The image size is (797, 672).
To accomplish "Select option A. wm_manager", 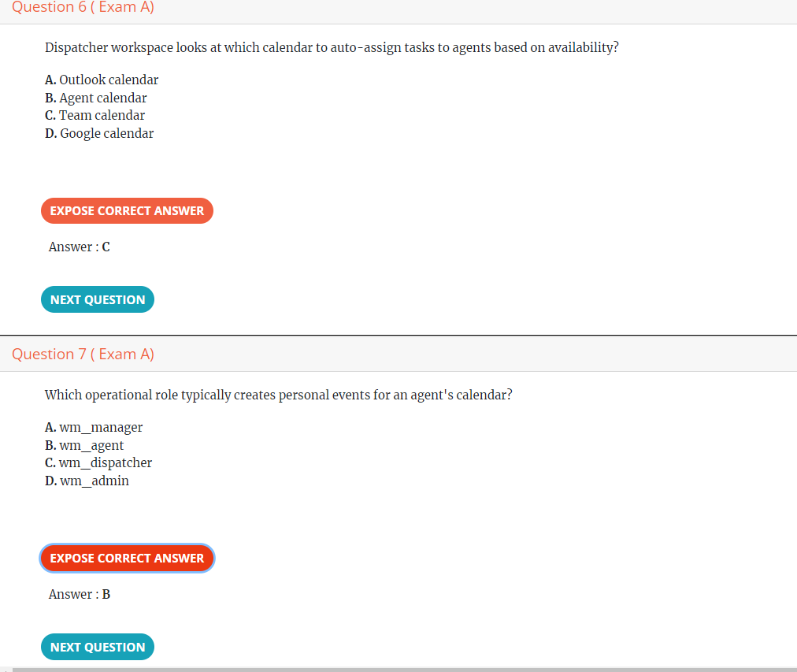I will (x=94, y=428).
